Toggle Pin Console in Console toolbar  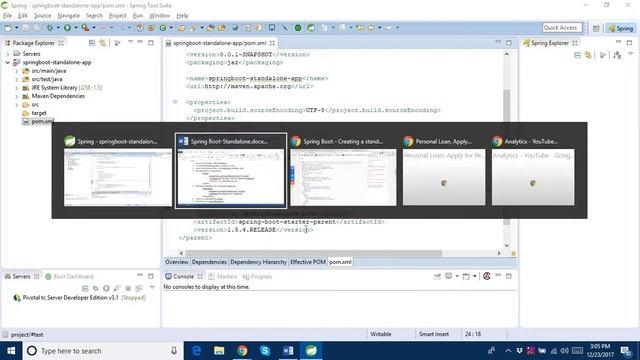coord(437,276)
